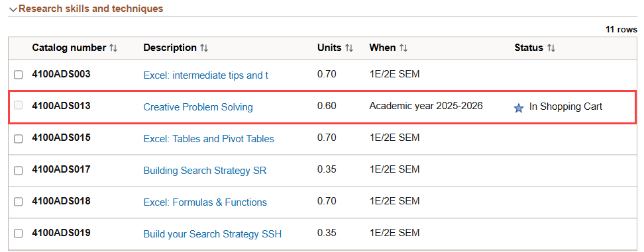Open Creative Problem Solving course link

(198, 107)
